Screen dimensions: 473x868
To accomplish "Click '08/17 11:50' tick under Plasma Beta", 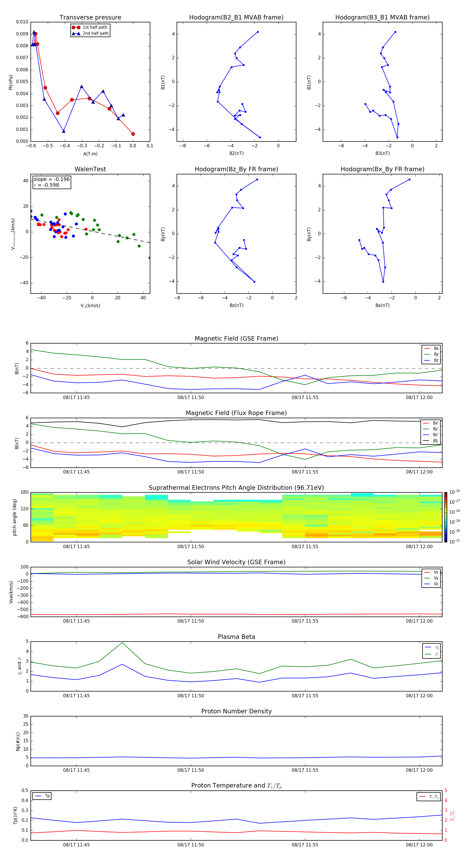I will pyautogui.click(x=191, y=696).
